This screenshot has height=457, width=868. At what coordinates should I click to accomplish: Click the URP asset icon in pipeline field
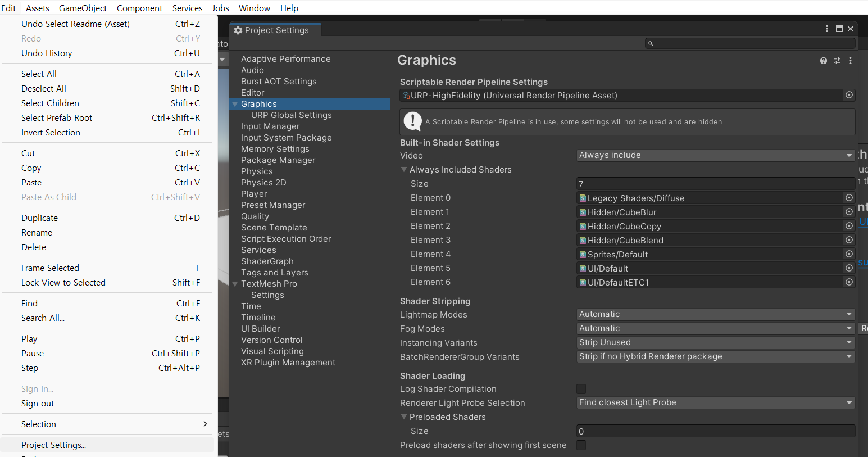[406, 96]
